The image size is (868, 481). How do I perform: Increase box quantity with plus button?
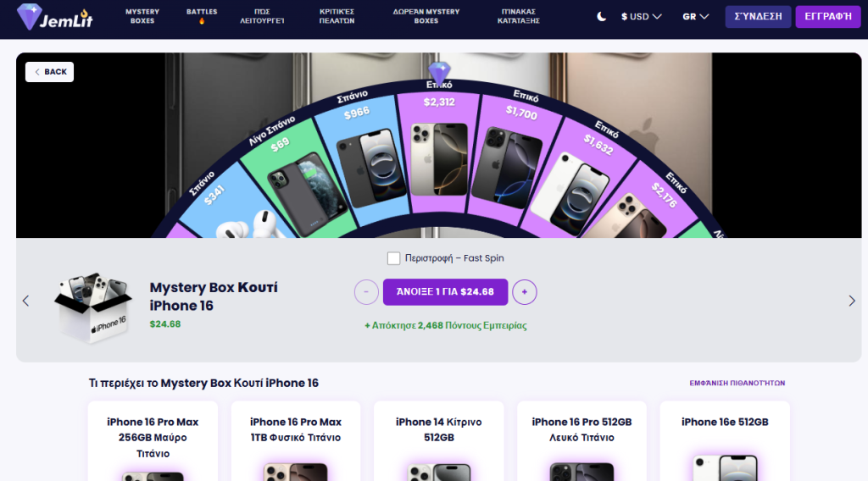point(524,292)
